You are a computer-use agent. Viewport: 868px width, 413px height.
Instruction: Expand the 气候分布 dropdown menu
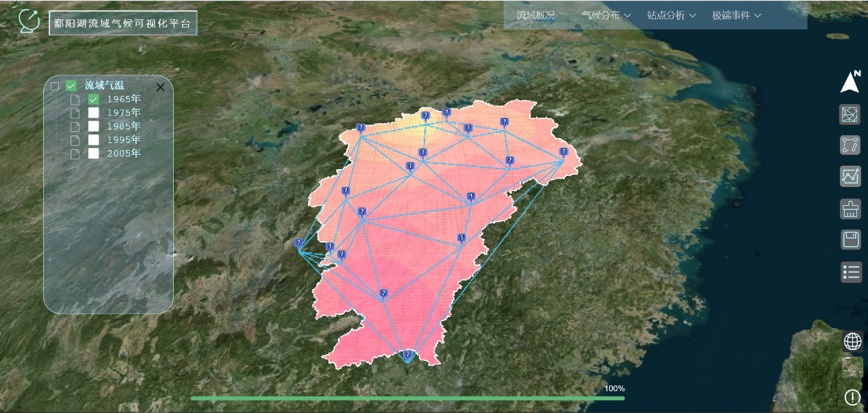coord(606,16)
